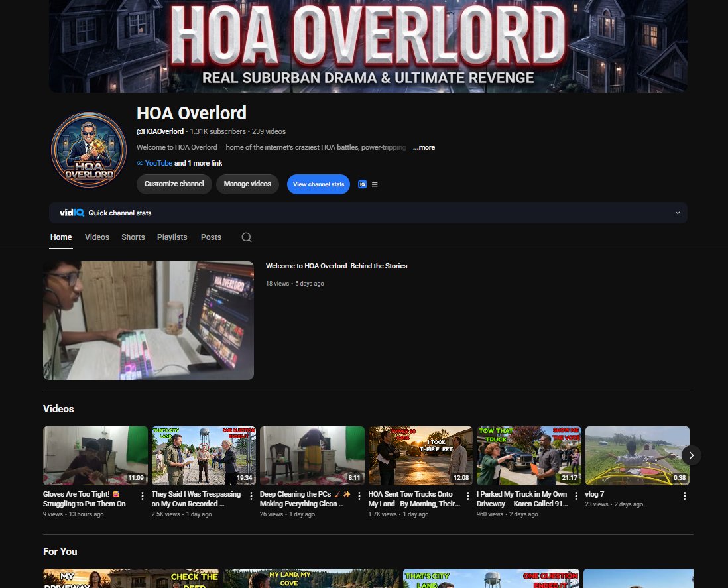
Task: Click the channel search magnifier icon
Action: 247,237
